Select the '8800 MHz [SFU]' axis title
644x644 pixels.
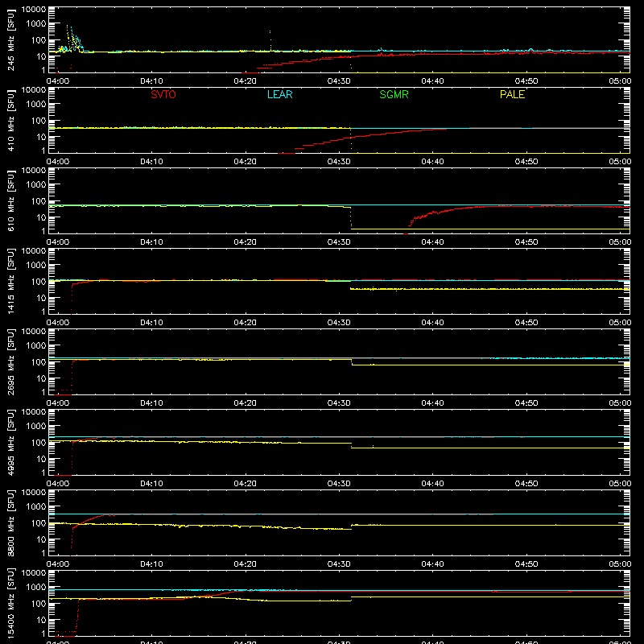click(10, 522)
